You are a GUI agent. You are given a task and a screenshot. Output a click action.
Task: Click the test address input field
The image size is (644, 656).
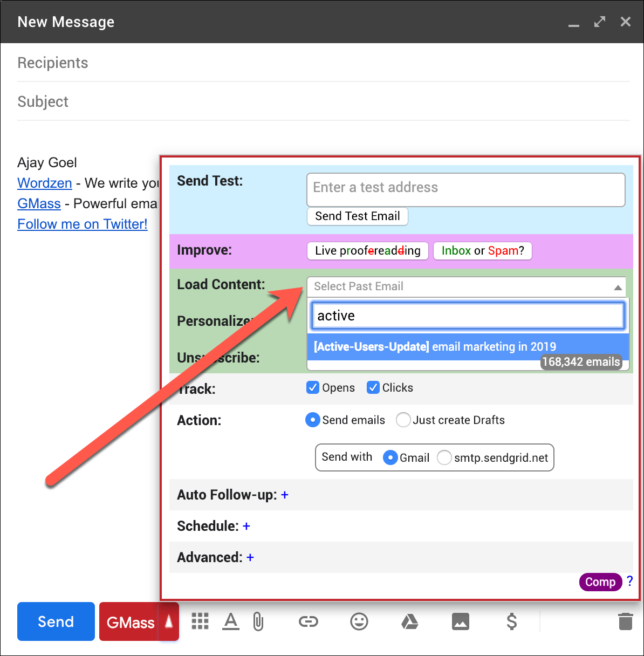pyautogui.click(x=465, y=189)
